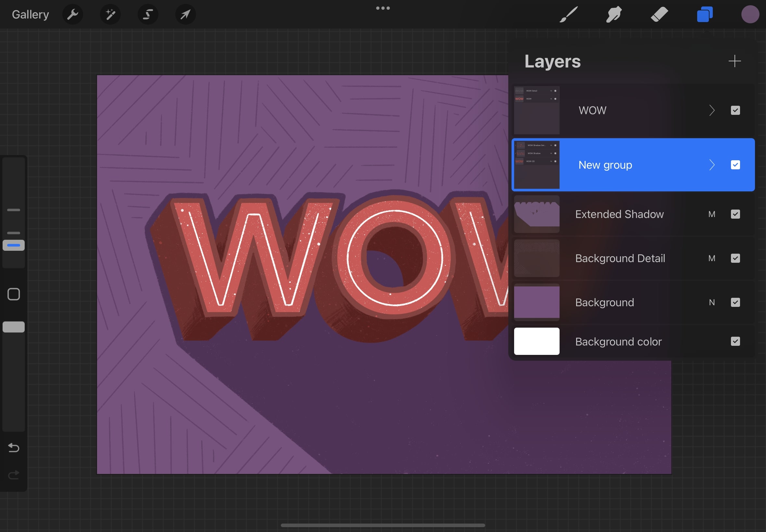Viewport: 766px width, 532px height.
Task: Activate the Transform arrow tool
Action: [x=185, y=14]
